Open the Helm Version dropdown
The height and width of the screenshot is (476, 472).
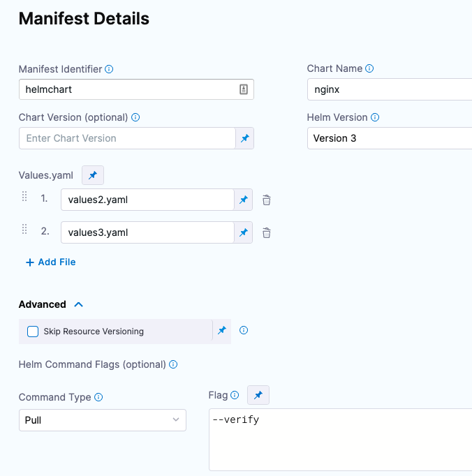[x=390, y=138]
